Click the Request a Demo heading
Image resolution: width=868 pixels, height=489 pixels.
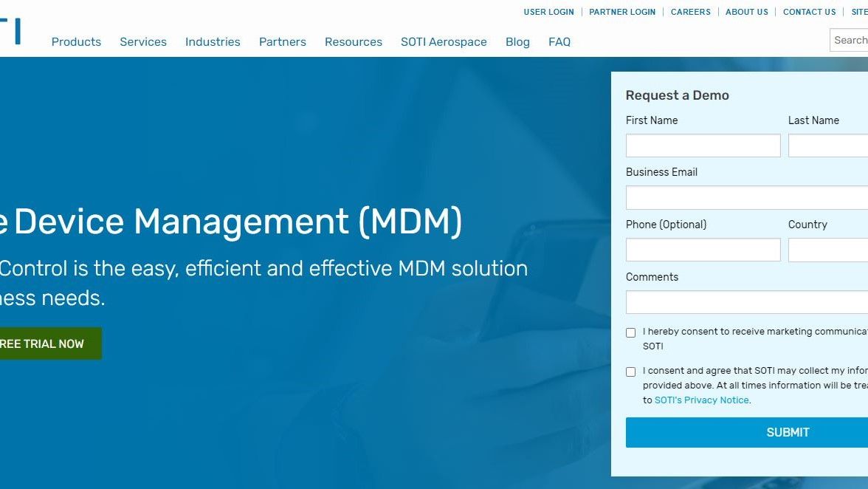click(677, 95)
